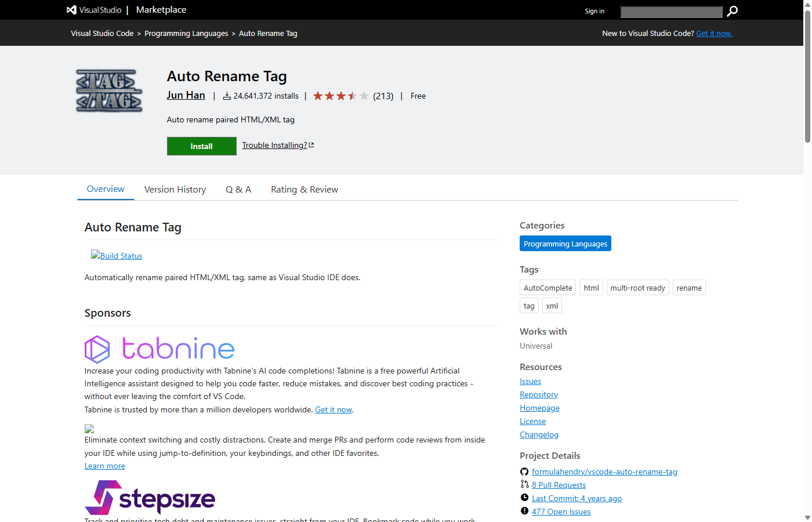This screenshot has width=812, height=522.
Task: Click the Build Status badge
Action: [x=117, y=255]
